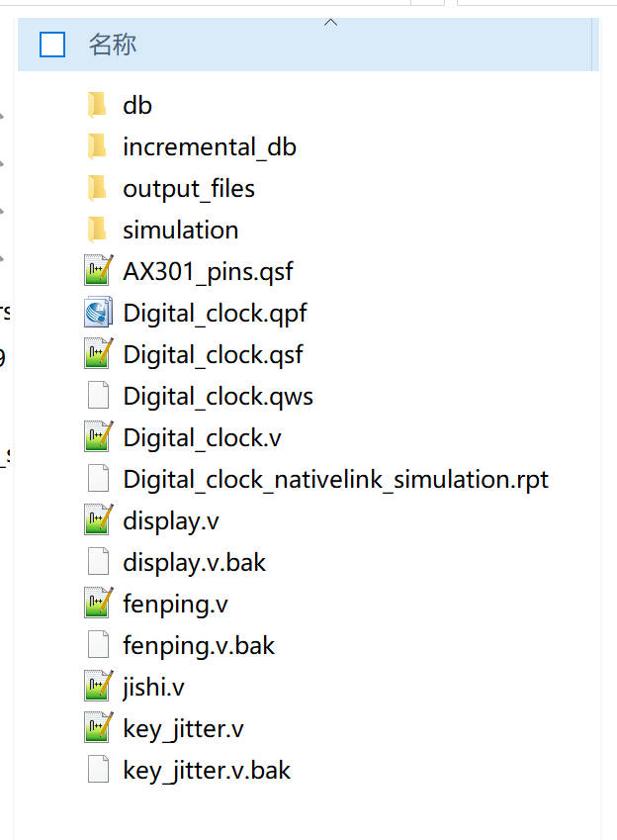Click the AX301_pins.qsf file icon

pyautogui.click(x=98, y=271)
